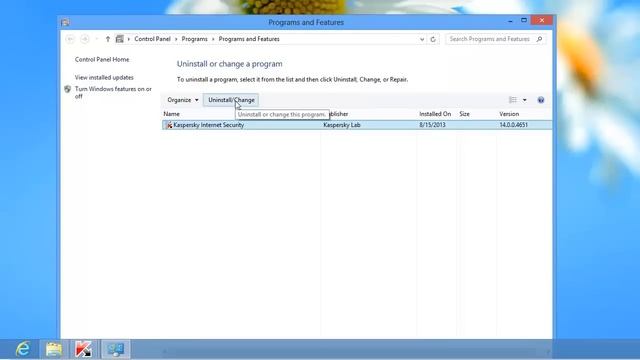Click the Kaspersky icon in the program row
This screenshot has width=640, height=360.
click(169, 125)
